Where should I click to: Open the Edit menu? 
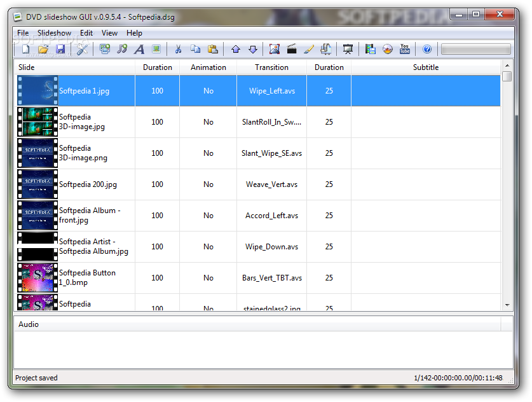point(86,33)
